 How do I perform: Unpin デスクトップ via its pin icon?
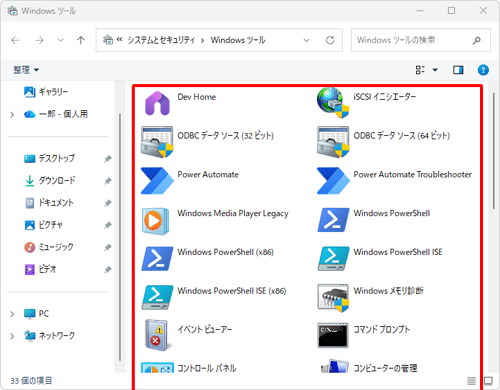(x=108, y=159)
